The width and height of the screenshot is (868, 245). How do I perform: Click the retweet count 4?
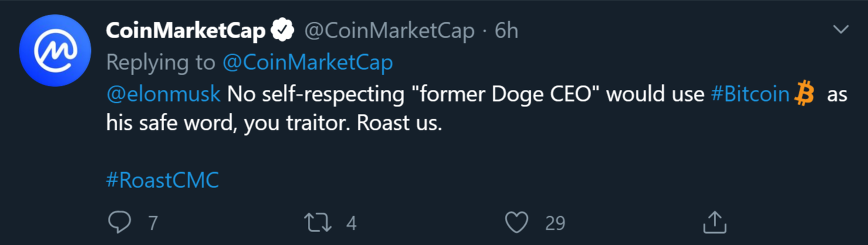(351, 223)
